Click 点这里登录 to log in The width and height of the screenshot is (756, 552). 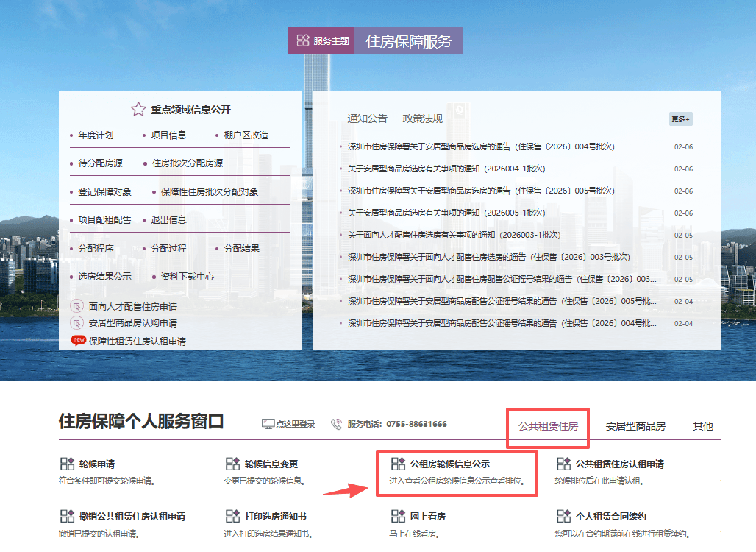pyautogui.click(x=293, y=423)
